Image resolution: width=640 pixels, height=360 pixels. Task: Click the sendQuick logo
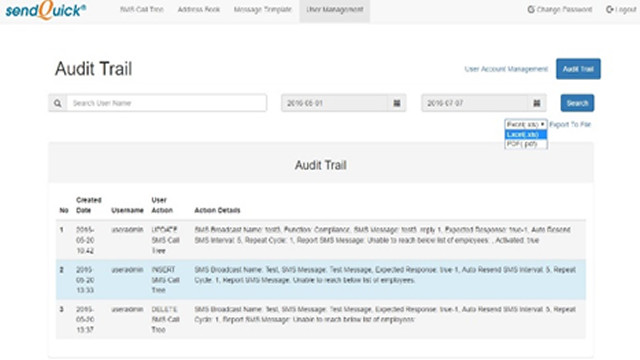[45, 10]
